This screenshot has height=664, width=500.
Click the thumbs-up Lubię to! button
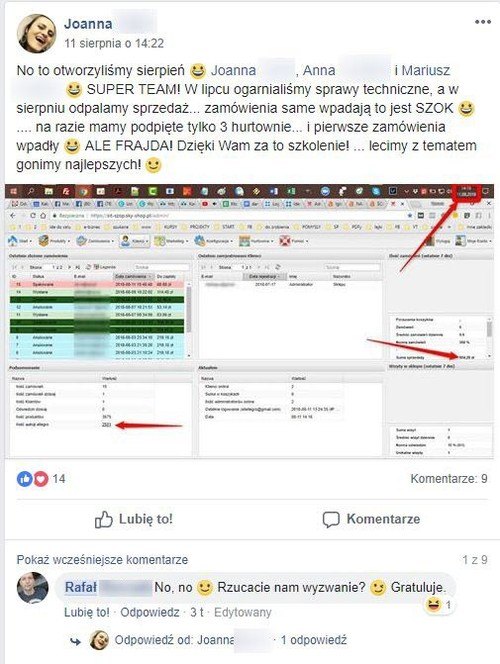[x=134, y=519]
